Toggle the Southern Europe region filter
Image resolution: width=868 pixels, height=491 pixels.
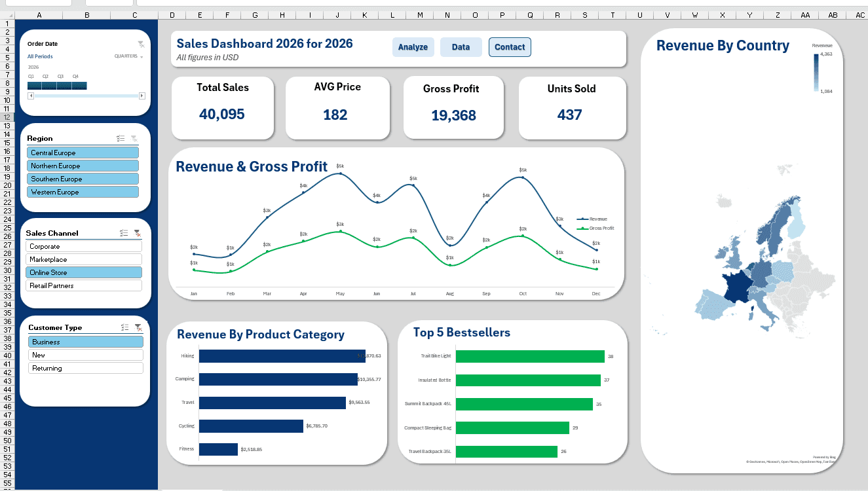pos(83,179)
